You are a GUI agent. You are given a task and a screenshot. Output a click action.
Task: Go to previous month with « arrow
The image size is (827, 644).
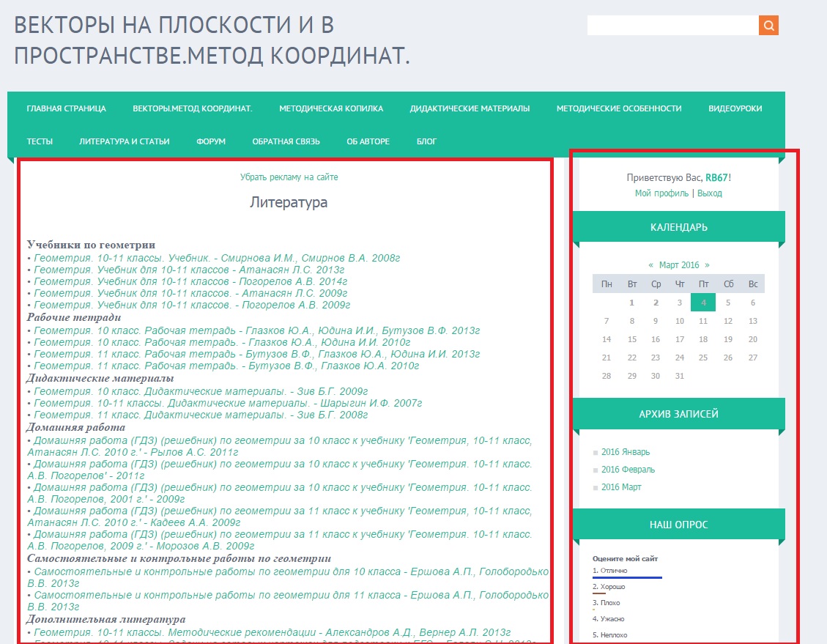click(651, 264)
